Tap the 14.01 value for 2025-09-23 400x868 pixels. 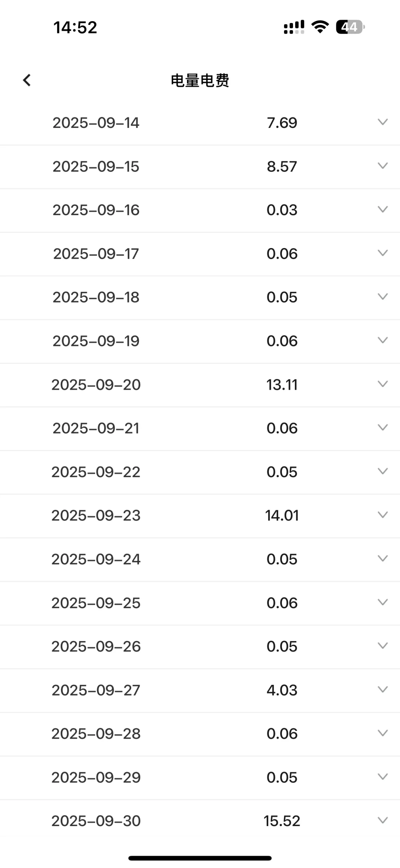pyautogui.click(x=282, y=516)
